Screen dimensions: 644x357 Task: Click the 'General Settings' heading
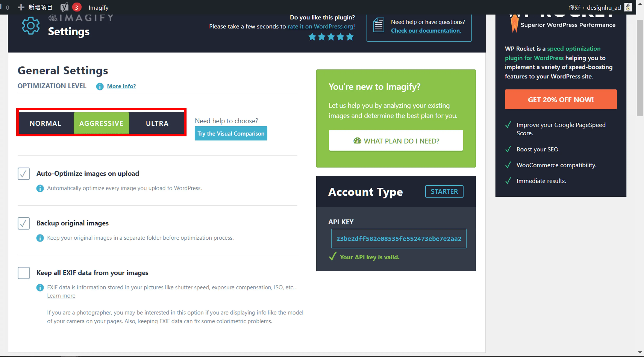[63, 71]
